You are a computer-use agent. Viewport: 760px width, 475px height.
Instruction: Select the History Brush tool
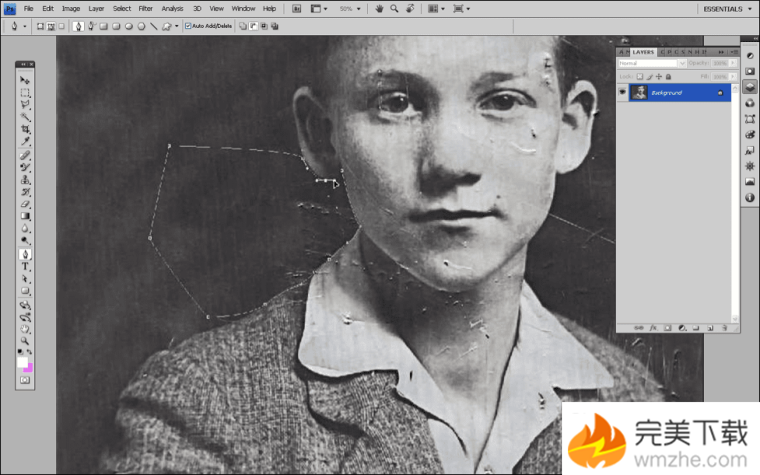click(x=25, y=192)
